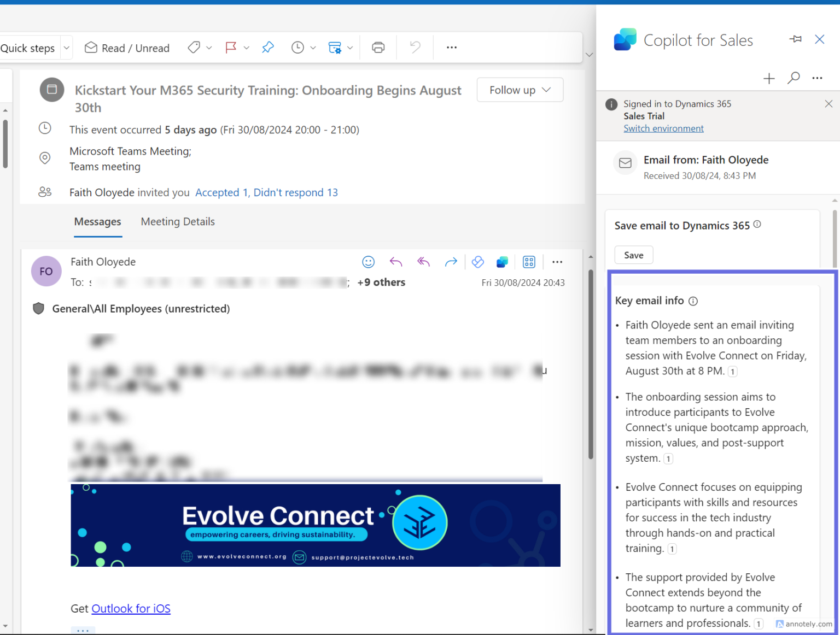
Task: Open the Quick steps dropdown arrow
Action: click(x=67, y=48)
